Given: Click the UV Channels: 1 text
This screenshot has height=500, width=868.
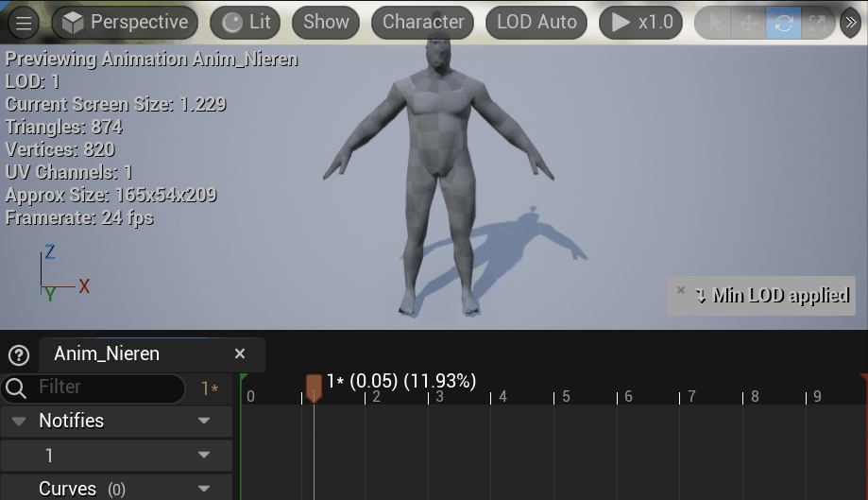Looking at the screenshot, I should point(69,173).
